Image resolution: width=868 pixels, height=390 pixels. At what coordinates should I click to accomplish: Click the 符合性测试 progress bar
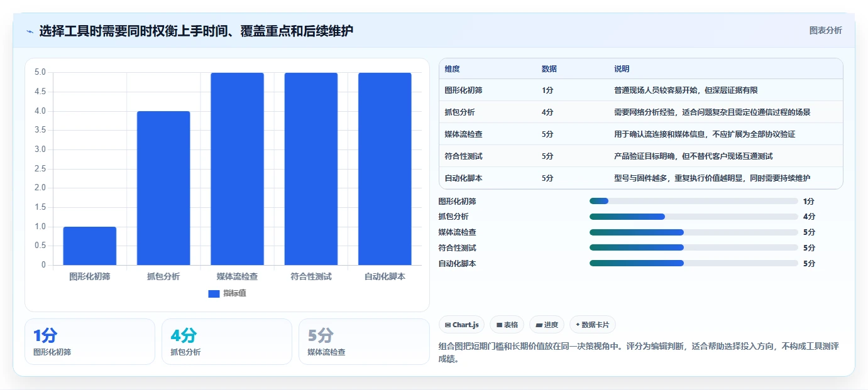coord(694,247)
